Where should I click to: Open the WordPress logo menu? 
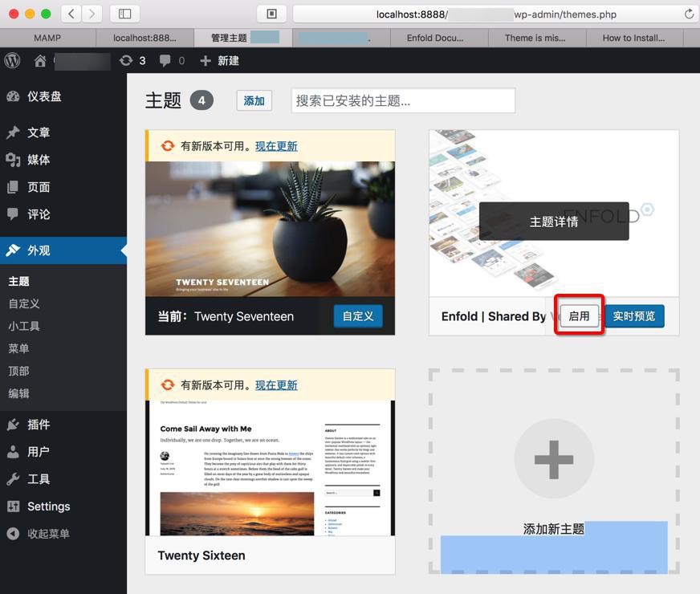click(x=13, y=60)
